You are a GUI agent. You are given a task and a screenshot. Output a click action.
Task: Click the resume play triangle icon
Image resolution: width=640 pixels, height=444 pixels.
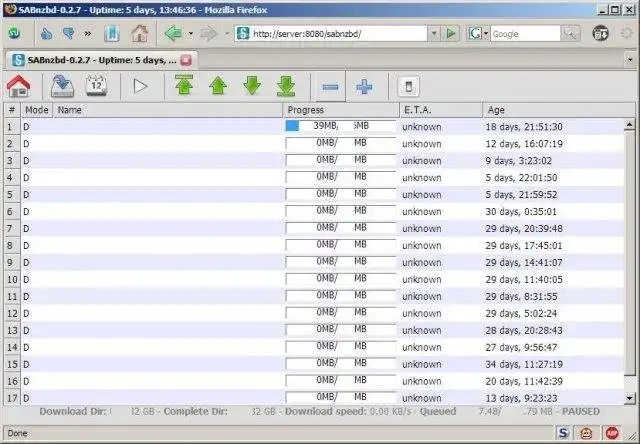(x=140, y=86)
